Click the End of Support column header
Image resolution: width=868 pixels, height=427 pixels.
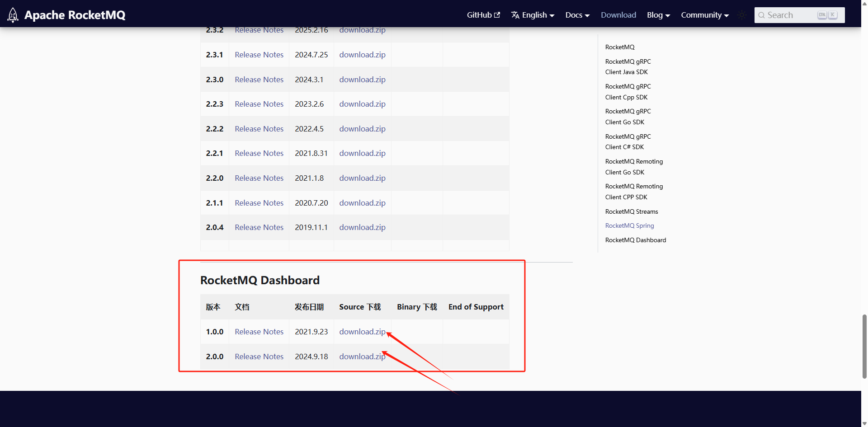click(x=476, y=307)
